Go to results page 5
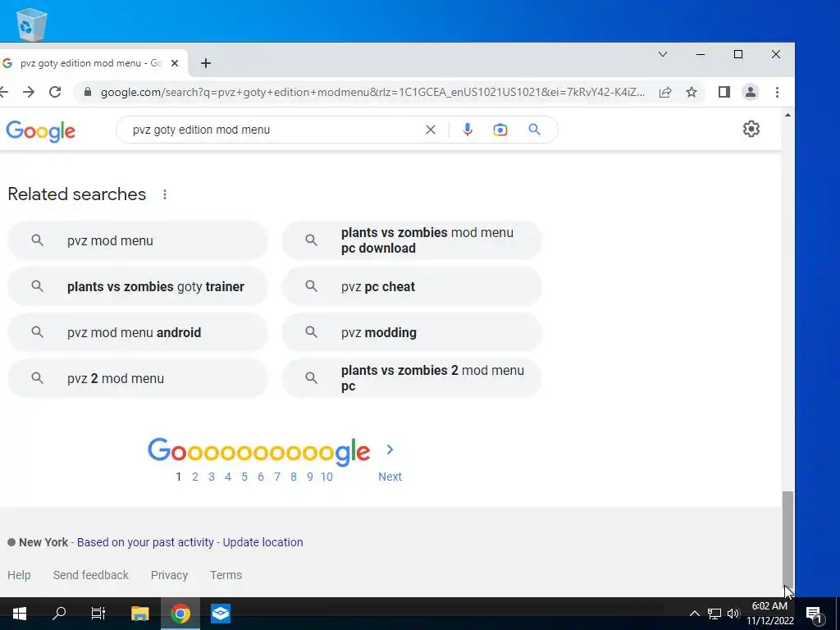840x630 pixels. coord(244,477)
